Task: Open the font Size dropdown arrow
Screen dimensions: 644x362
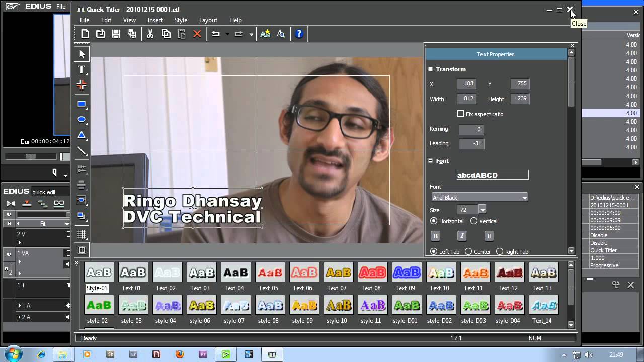Action: (482, 210)
